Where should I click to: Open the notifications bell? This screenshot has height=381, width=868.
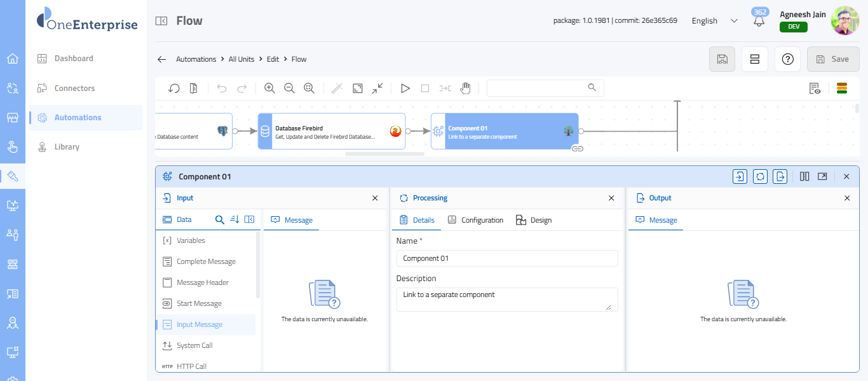[759, 21]
